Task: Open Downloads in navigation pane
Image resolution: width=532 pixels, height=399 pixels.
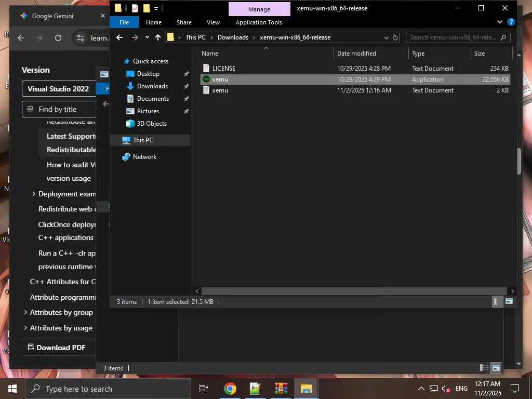Action: [152, 86]
